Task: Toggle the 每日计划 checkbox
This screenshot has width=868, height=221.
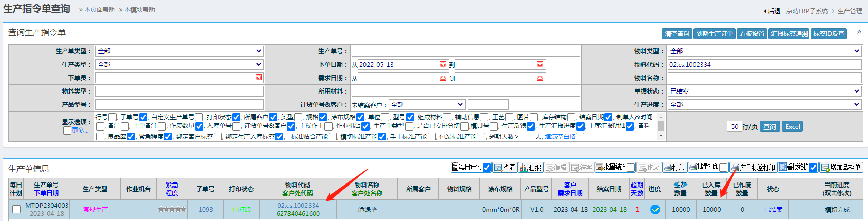Action: (x=487, y=168)
